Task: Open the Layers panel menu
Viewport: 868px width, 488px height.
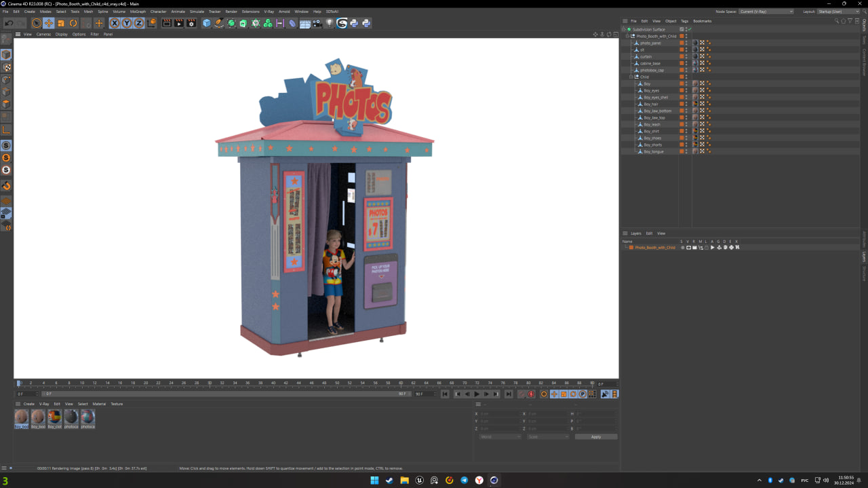Action: 635,233
